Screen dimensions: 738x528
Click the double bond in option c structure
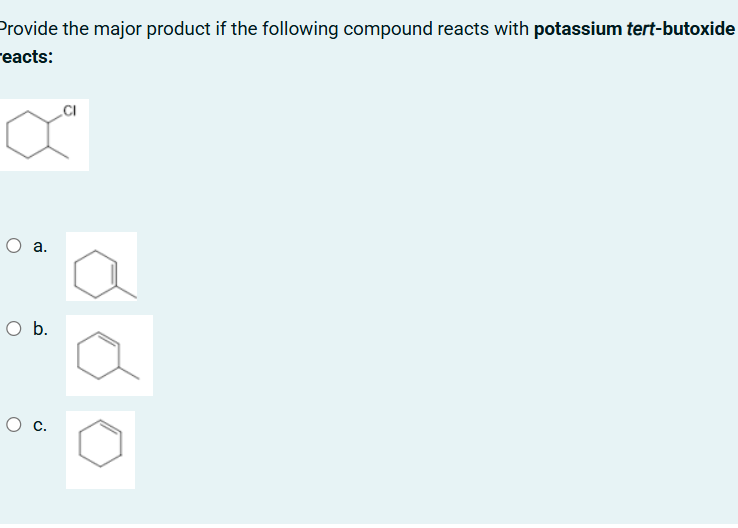111,426
